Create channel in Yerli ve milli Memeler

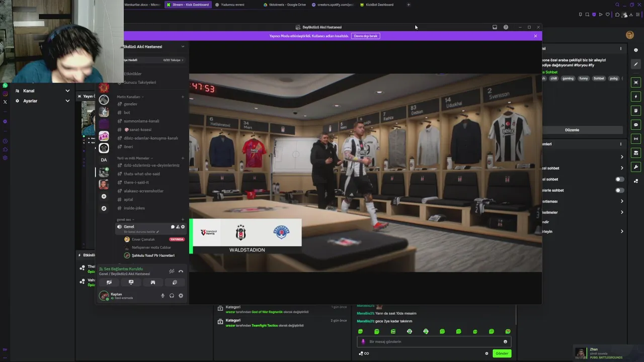[183, 158]
